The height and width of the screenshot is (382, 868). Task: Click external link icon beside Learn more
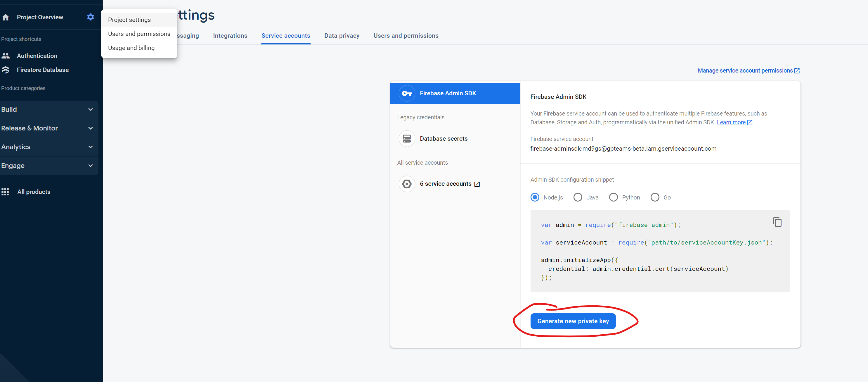(x=750, y=123)
